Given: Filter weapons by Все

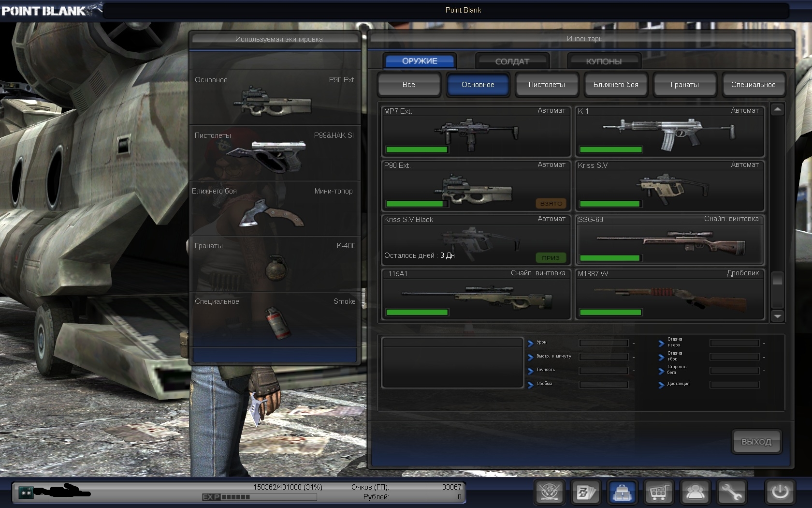Looking at the screenshot, I should click(x=409, y=85).
